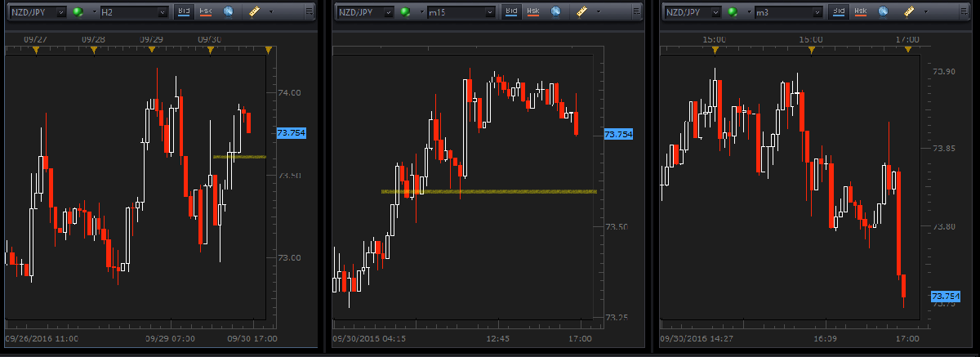Select the ruler drawing tool in m3 chart

907,12
